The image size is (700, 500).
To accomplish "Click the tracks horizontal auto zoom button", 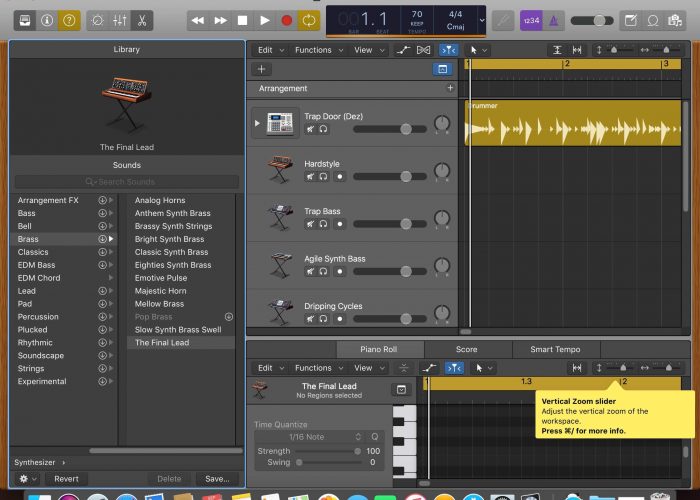I will click(x=577, y=50).
